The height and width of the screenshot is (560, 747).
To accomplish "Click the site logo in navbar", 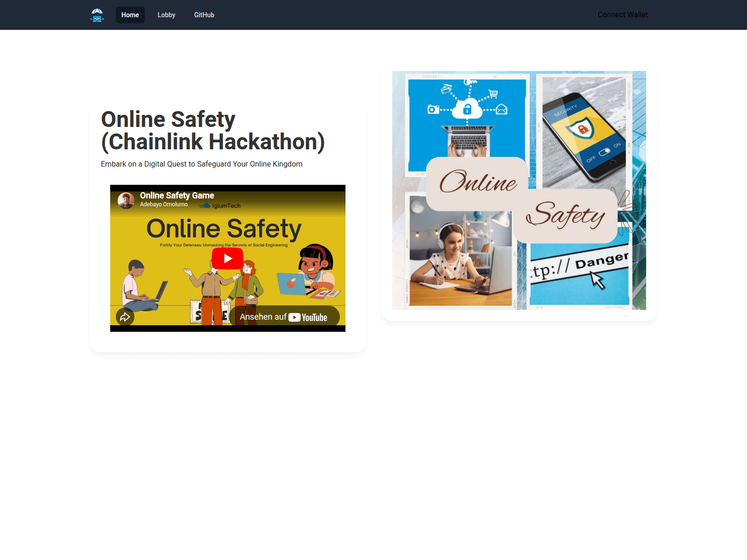I will click(97, 15).
